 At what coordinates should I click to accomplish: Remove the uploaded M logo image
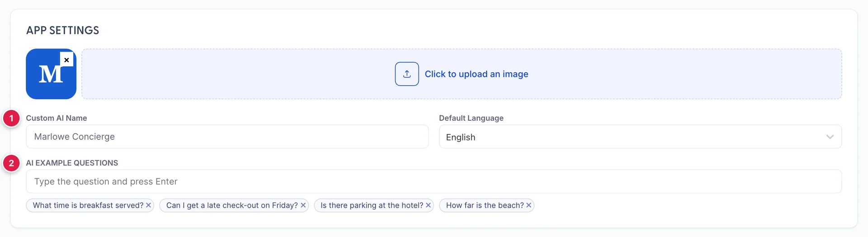(66, 60)
